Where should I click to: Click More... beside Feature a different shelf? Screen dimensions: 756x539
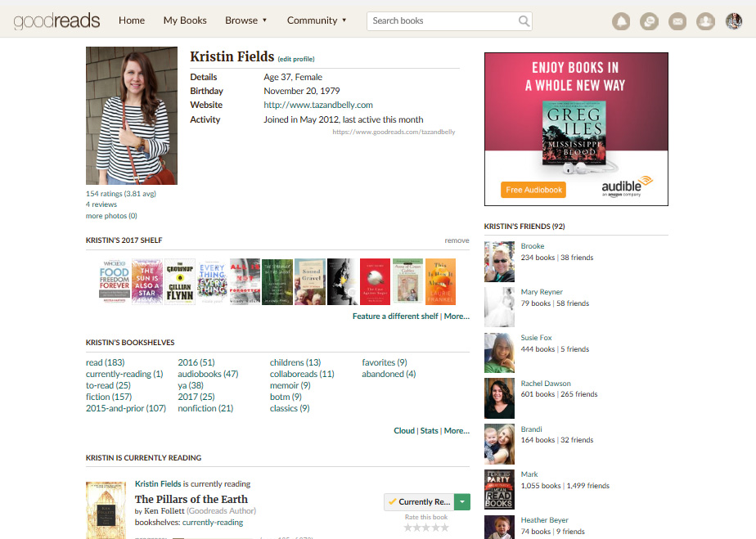[457, 317]
